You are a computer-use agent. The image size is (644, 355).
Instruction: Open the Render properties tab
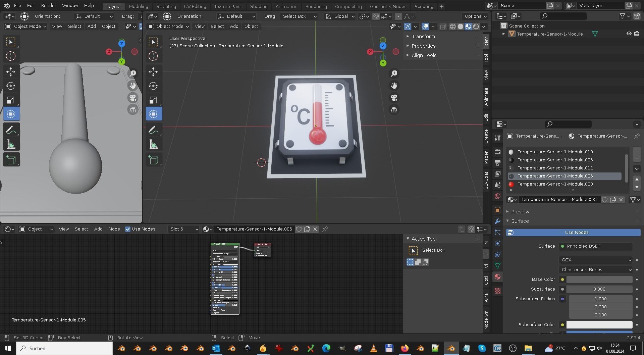click(x=497, y=152)
